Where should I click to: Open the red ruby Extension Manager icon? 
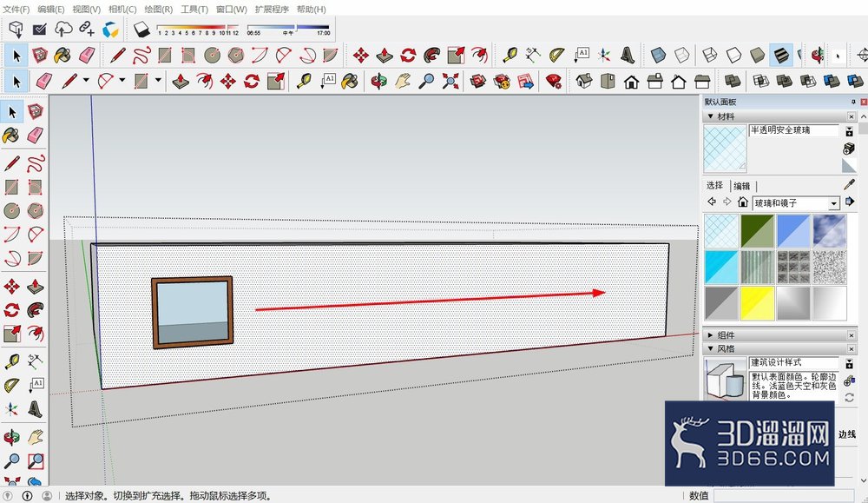553,82
